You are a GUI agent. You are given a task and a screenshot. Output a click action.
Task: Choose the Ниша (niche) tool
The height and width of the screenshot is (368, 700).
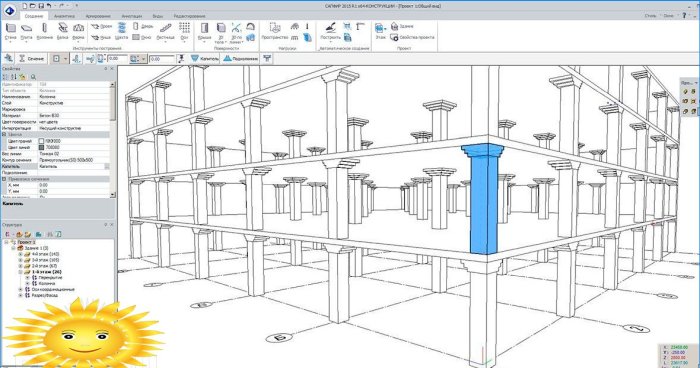tap(101, 38)
